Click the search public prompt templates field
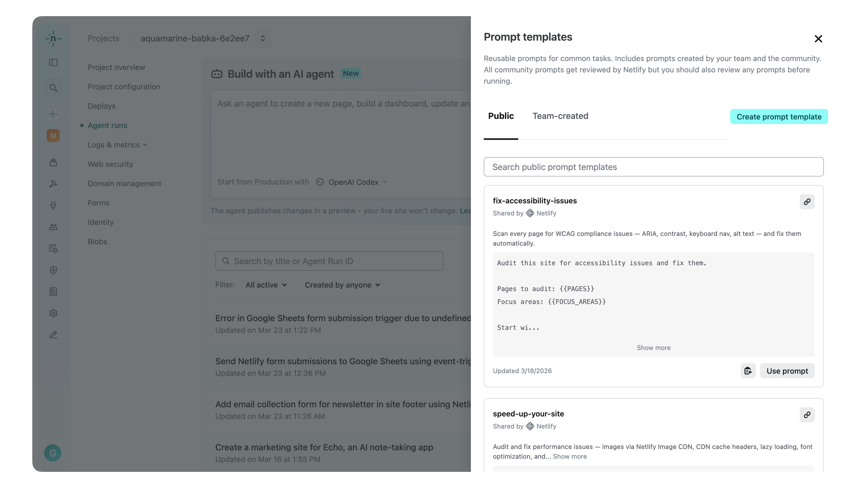The width and height of the screenshot is (868, 488). (653, 167)
